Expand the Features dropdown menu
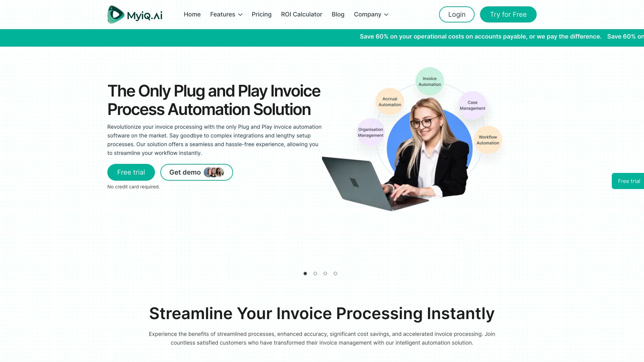Viewport: 644px width, 362px height. tap(226, 14)
